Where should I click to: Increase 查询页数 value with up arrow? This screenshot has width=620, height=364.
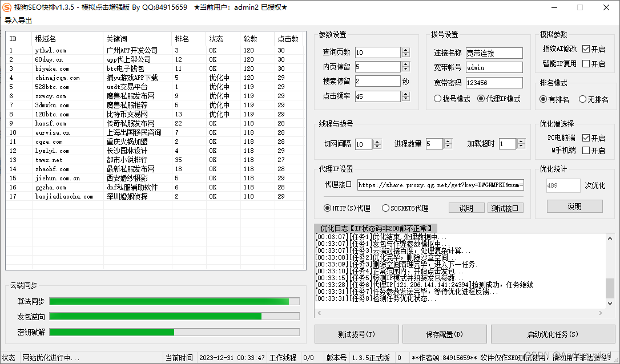[x=405, y=50]
